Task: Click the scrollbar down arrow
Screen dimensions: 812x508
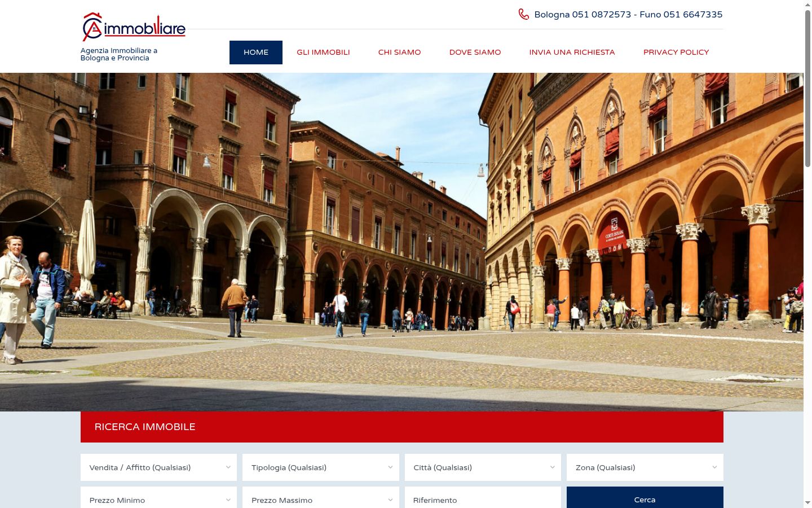Action: coord(807,503)
